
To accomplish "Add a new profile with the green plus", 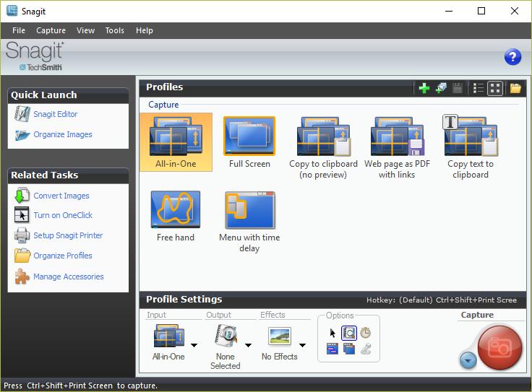I will [x=424, y=88].
